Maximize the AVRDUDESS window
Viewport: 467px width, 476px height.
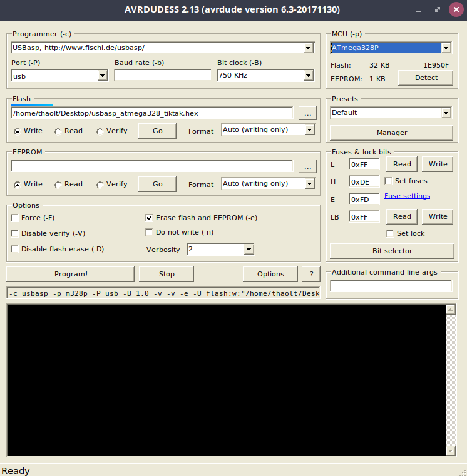[x=437, y=10]
